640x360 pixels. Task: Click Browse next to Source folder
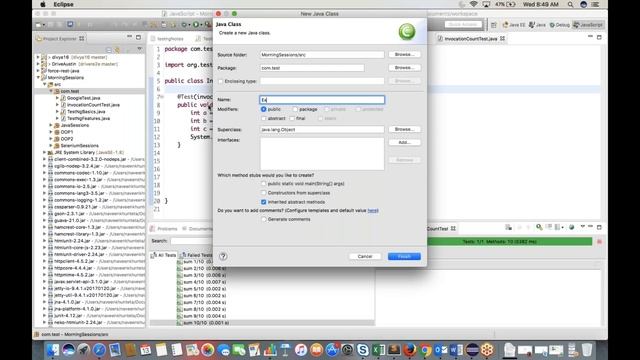[x=404, y=54]
